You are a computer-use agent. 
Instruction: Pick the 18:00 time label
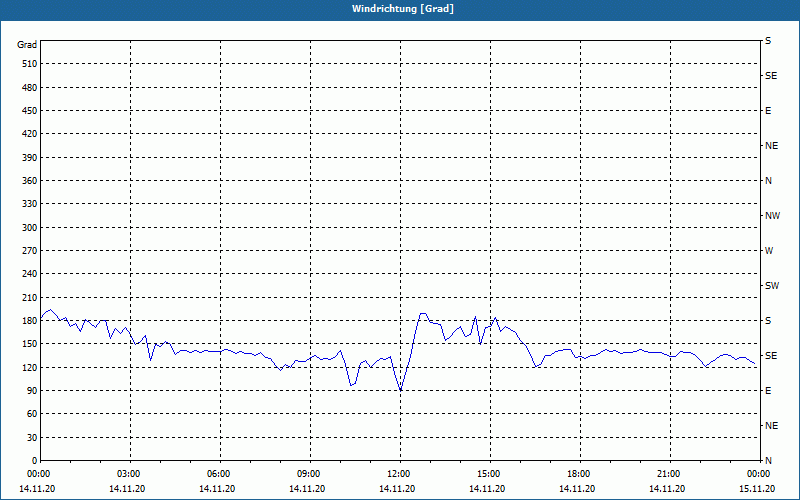coord(580,474)
